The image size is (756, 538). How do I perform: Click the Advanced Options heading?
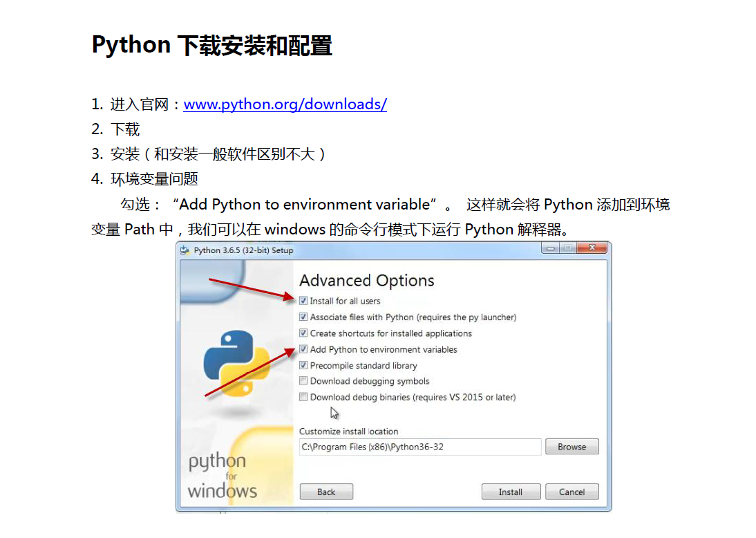[367, 280]
